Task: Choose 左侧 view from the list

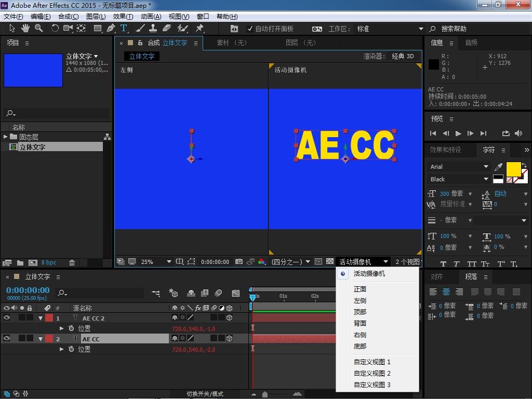Action: [x=377, y=301]
